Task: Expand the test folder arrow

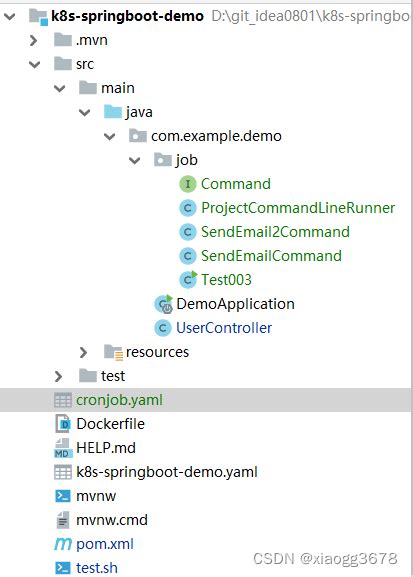Action: point(58,376)
